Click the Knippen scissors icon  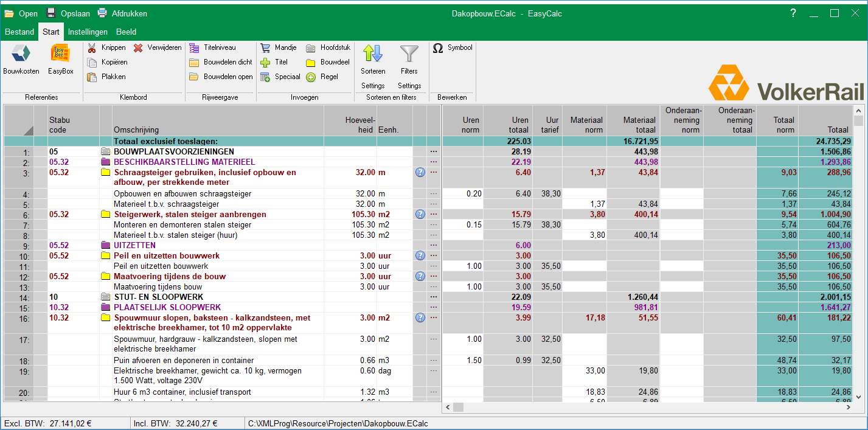(x=92, y=47)
